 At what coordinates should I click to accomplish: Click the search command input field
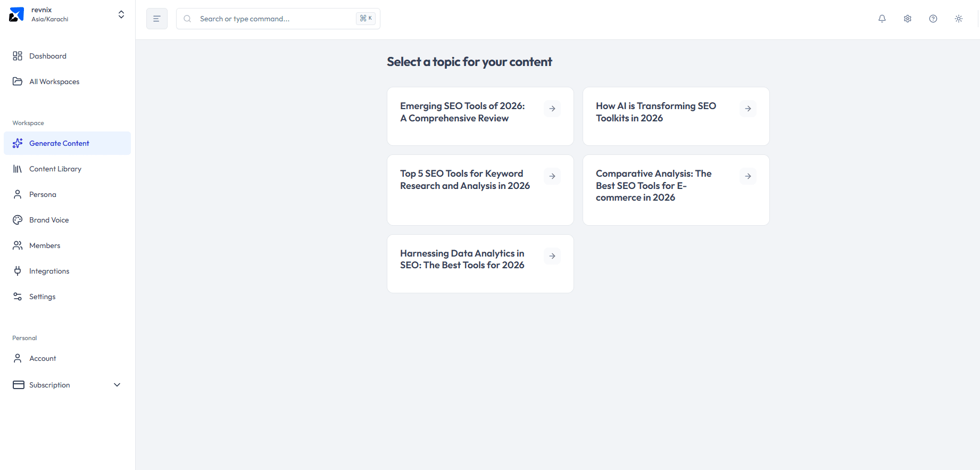coord(278,19)
